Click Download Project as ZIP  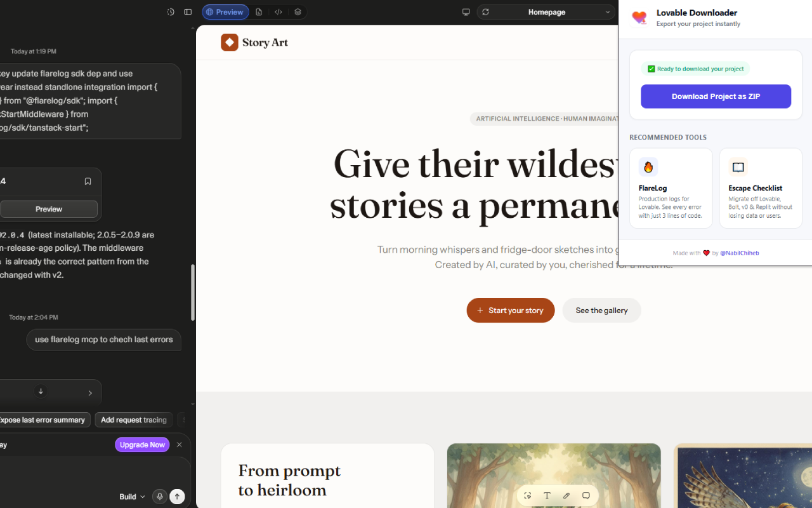point(716,97)
